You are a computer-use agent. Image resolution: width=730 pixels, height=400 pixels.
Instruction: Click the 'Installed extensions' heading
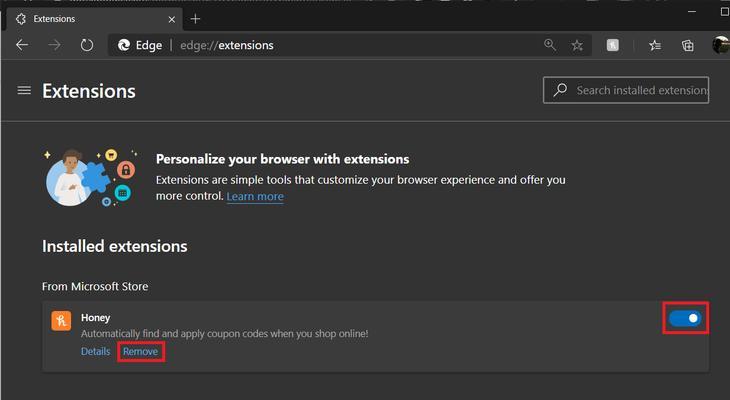coord(115,246)
